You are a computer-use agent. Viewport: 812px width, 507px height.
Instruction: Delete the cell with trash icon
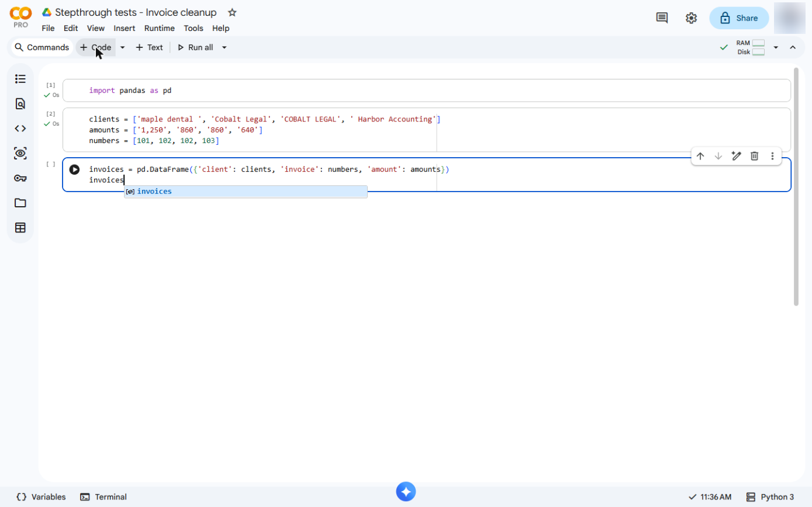click(x=755, y=156)
